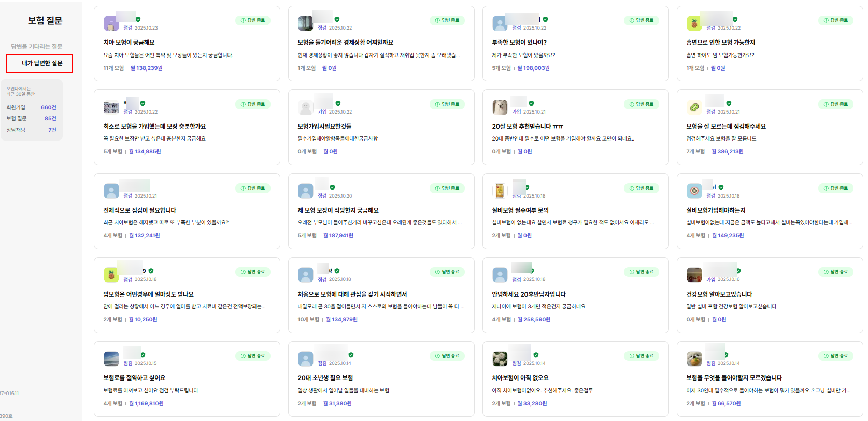Open question '제 보험 보장이 적당한지 궁금해요'
The height and width of the screenshot is (421, 868).
coord(338,210)
